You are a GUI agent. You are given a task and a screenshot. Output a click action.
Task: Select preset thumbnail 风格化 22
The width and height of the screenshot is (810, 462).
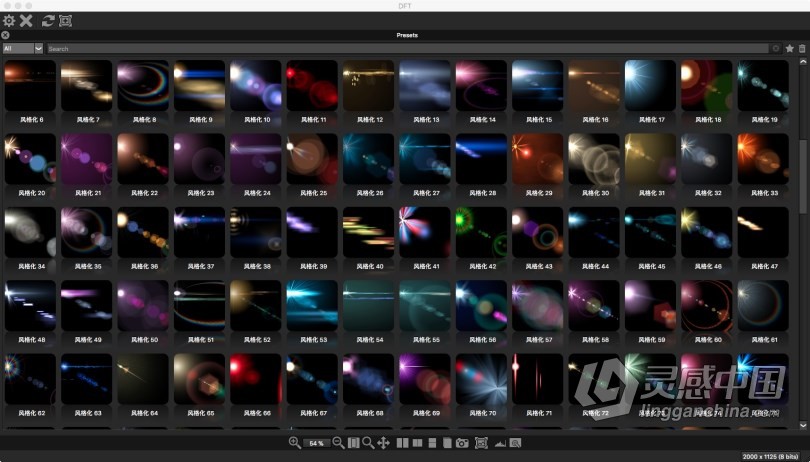pos(143,159)
